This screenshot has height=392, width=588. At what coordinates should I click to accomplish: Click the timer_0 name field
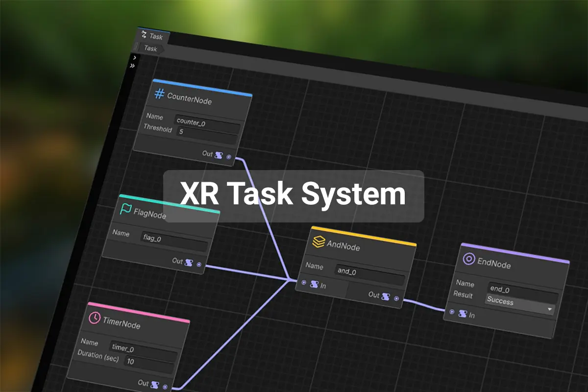[143, 351]
